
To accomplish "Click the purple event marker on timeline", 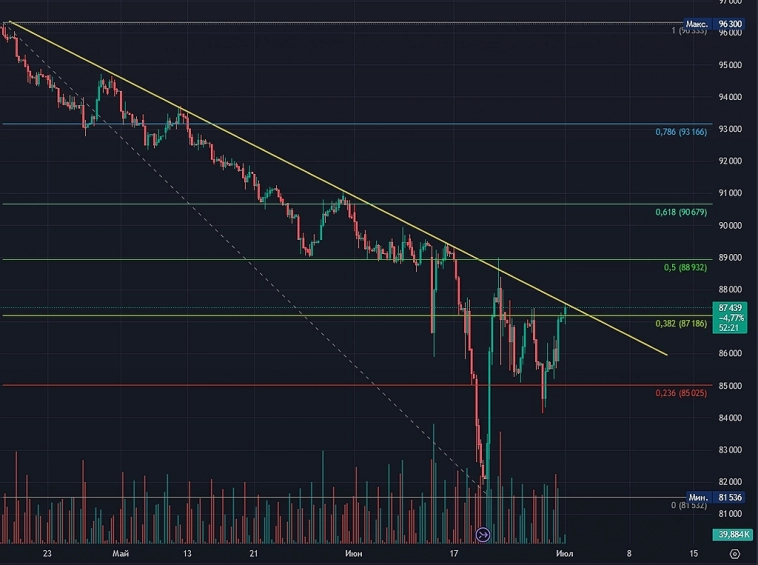I will click(x=483, y=535).
